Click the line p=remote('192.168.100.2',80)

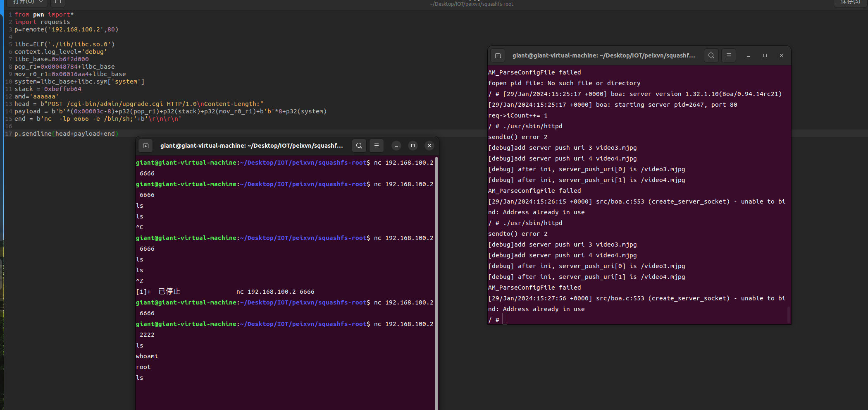coord(67,29)
